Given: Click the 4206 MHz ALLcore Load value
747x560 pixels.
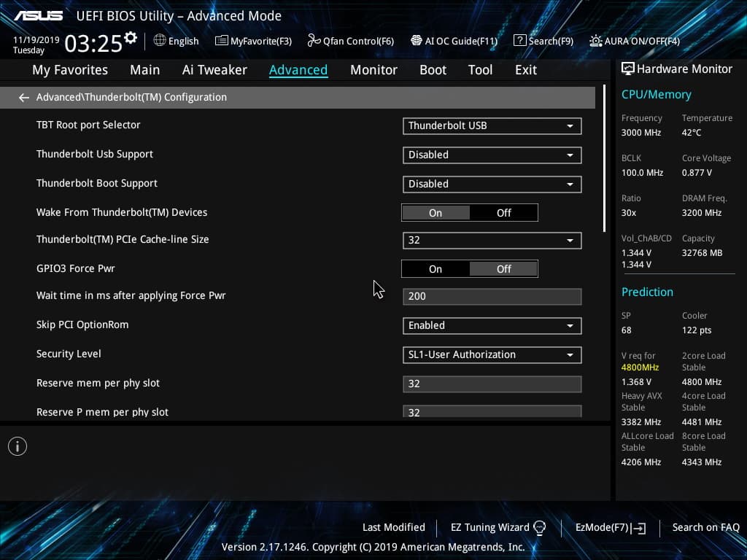Looking at the screenshot, I should (x=640, y=462).
